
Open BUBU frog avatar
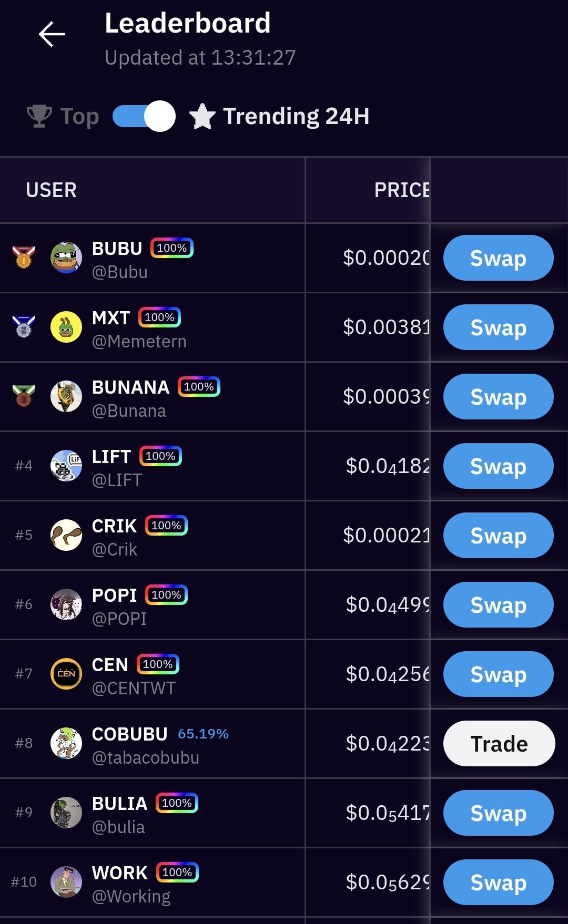66,258
